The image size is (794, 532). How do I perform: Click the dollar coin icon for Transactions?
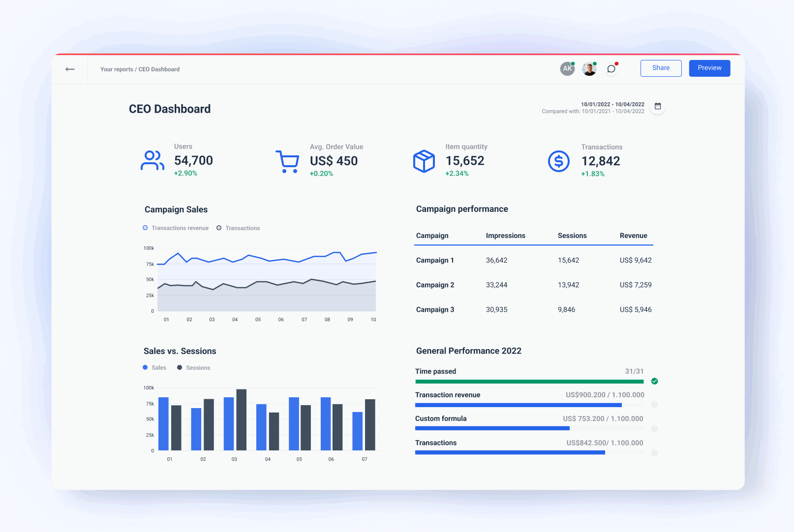[x=558, y=160]
